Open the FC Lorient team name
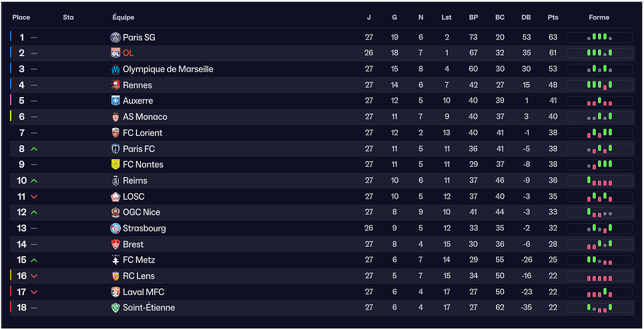The image size is (644, 329). click(x=142, y=133)
